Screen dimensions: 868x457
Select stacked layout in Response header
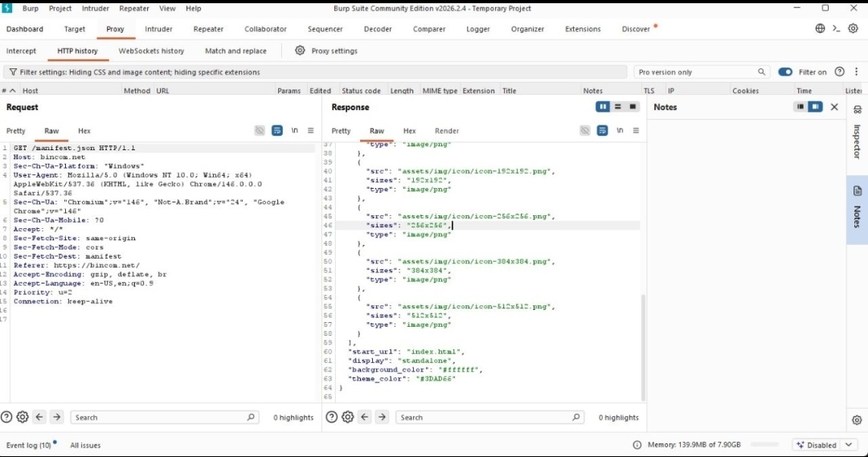coord(618,107)
